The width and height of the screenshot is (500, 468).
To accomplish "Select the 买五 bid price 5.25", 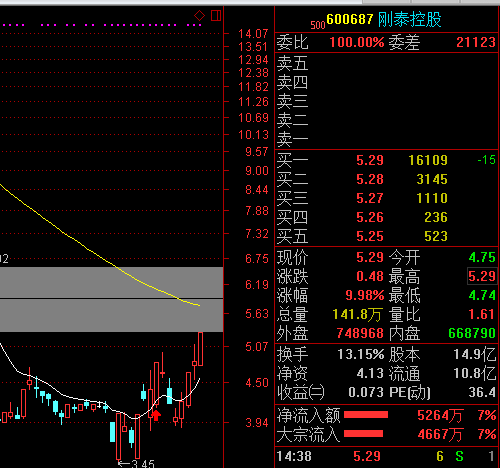I will coord(370,236).
